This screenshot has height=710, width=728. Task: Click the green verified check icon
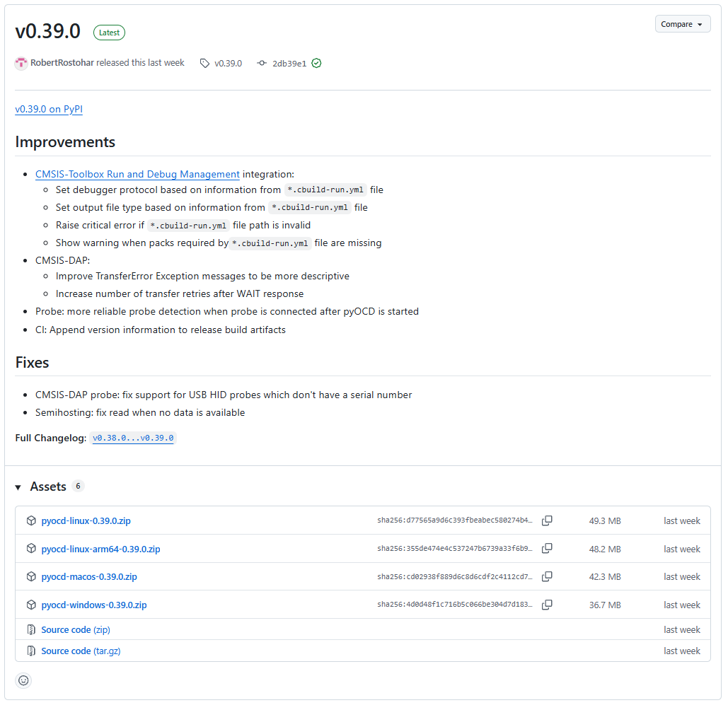(316, 63)
